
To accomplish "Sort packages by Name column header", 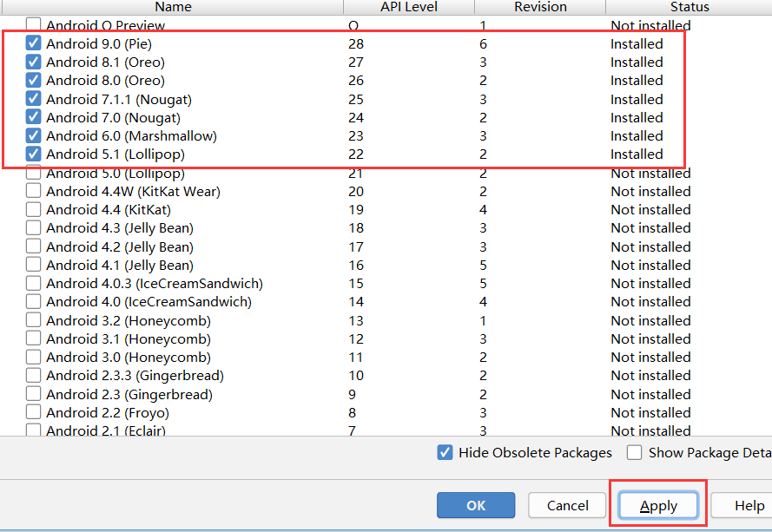I will coord(172,7).
